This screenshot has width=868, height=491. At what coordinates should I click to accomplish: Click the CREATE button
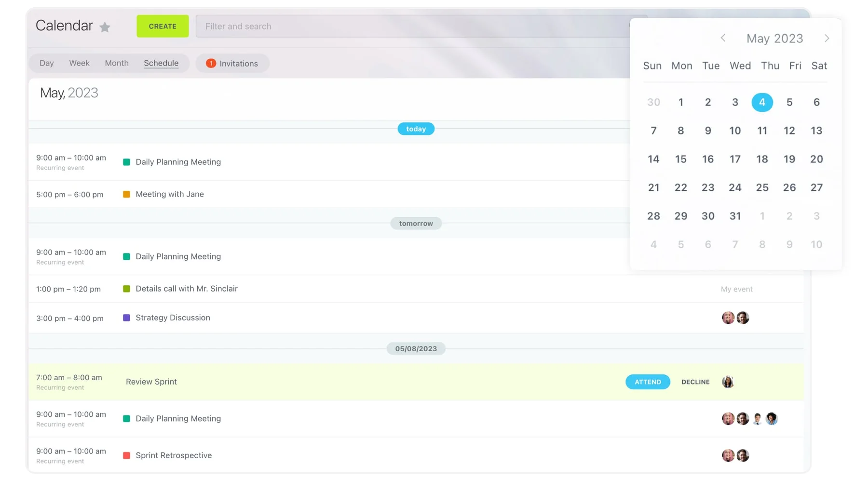coord(162,26)
